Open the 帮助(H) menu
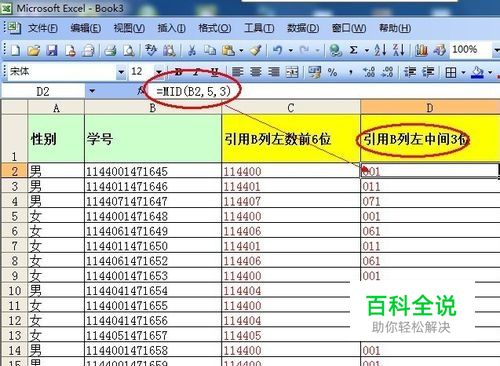 tap(395, 28)
